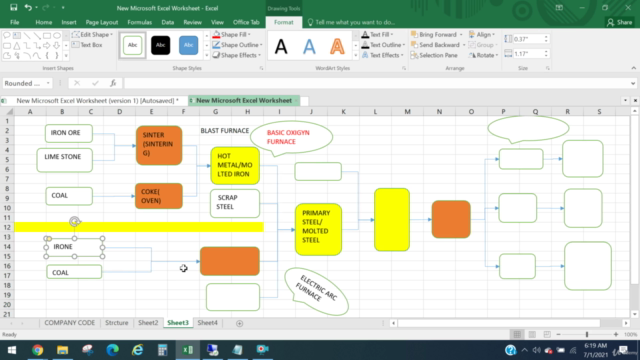The image size is (640, 360).
Task: Click Bring Forward button
Action: click(x=433, y=35)
